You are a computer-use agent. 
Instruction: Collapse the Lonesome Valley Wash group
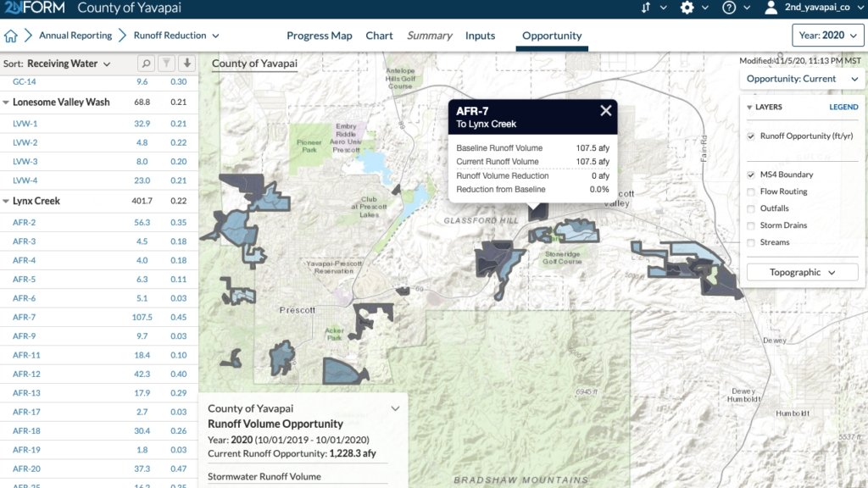(x=7, y=103)
